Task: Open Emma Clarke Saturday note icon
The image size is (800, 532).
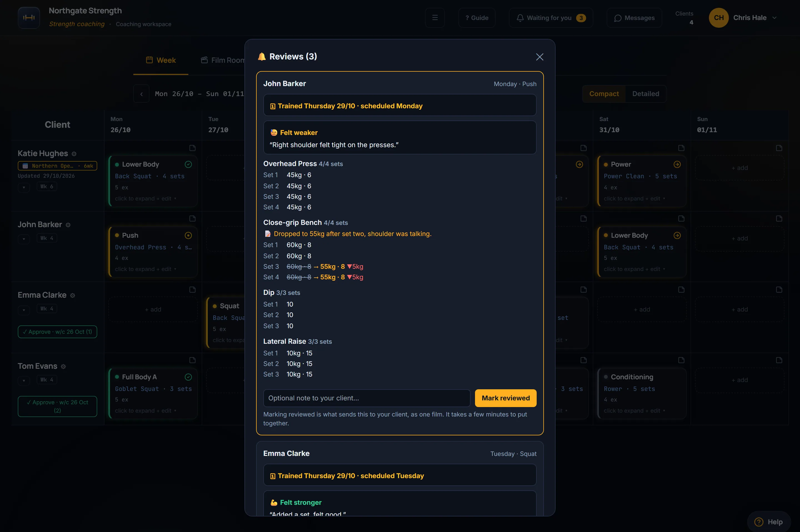Action: pos(681,289)
